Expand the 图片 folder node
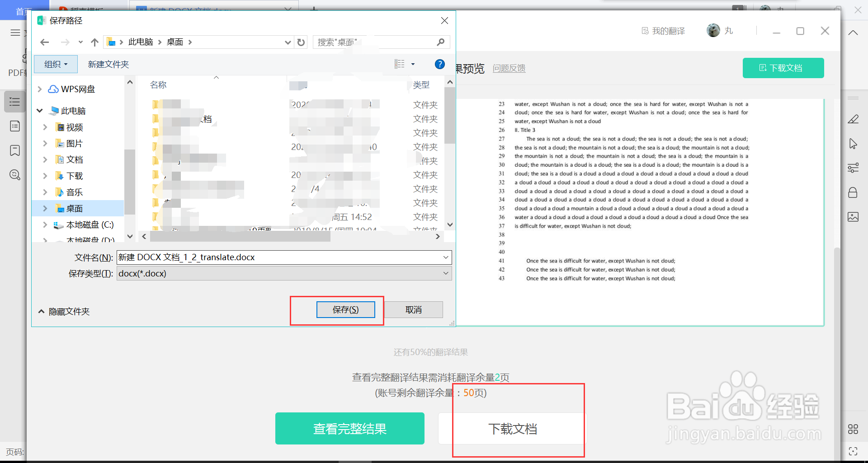This screenshot has width=868, height=463. 45,144
